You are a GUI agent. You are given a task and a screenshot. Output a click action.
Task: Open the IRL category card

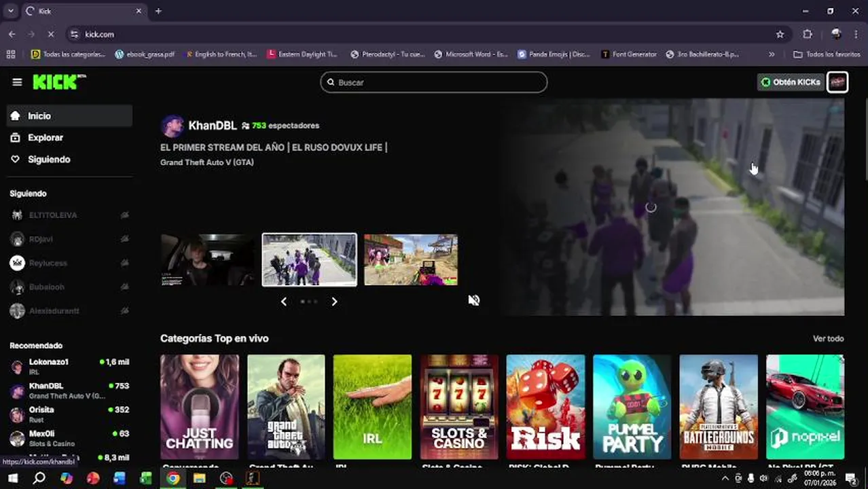point(372,407)
